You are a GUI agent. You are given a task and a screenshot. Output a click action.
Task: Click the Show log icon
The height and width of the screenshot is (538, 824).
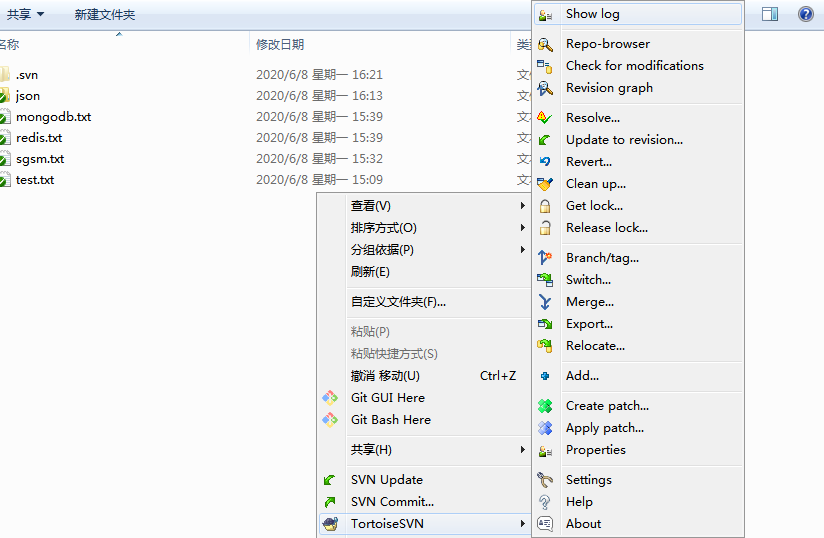click(x=545, y=14)
